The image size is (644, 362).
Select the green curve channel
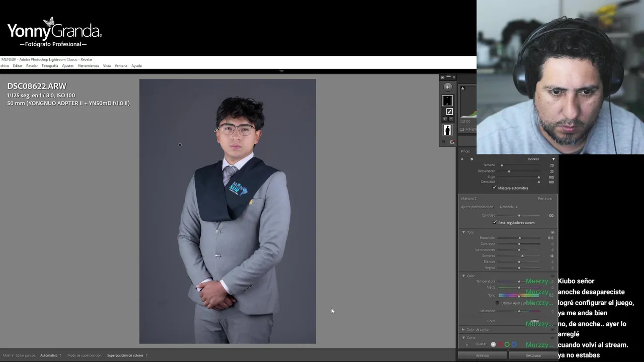click(x=507, y=344)
